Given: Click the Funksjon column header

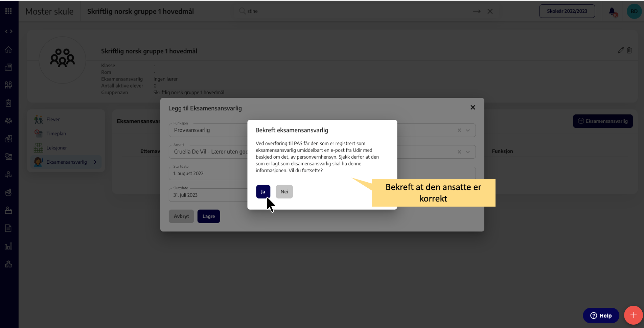Looking at the screenshot, I should pos(502,151).
